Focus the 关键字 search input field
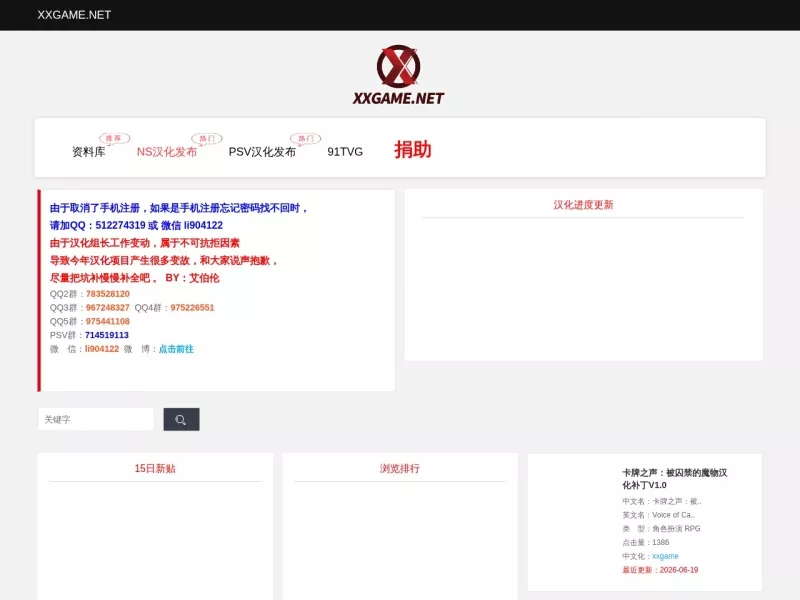 95,419
